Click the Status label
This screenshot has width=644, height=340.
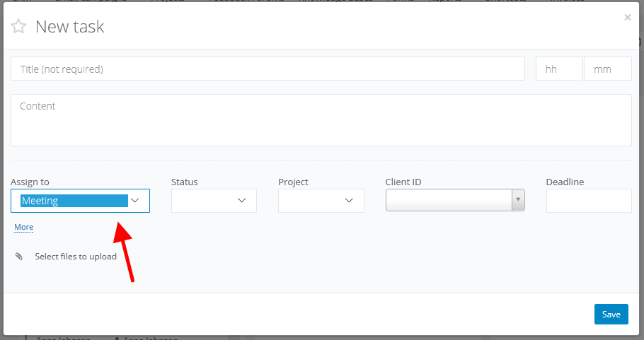click(x=185, y=182)
